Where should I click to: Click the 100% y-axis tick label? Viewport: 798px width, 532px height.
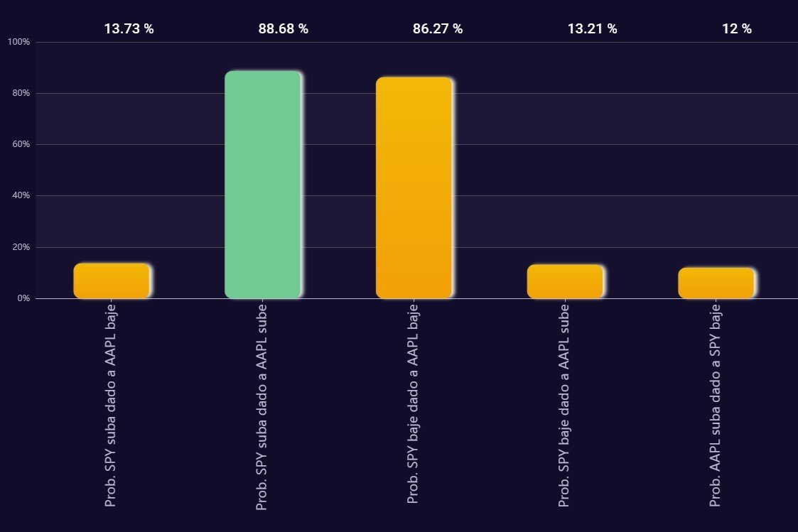pyautogui.click(x=18, y=42)
